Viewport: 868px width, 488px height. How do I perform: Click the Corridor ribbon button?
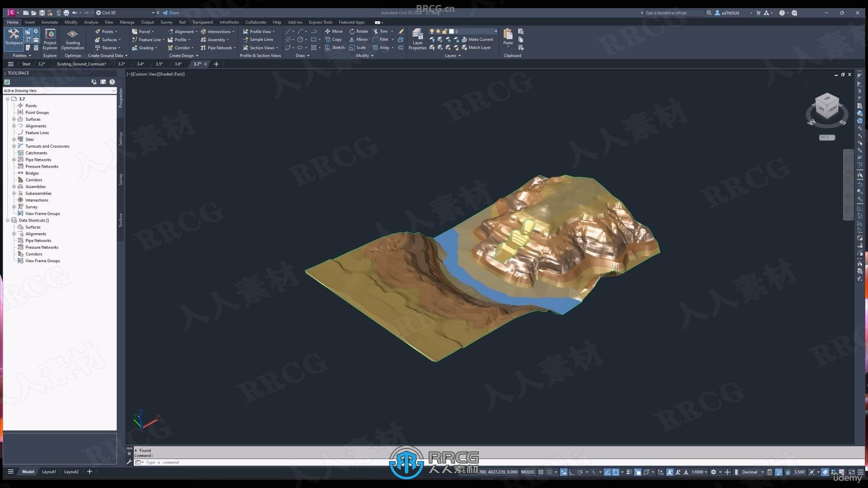(x=180, y=48)
